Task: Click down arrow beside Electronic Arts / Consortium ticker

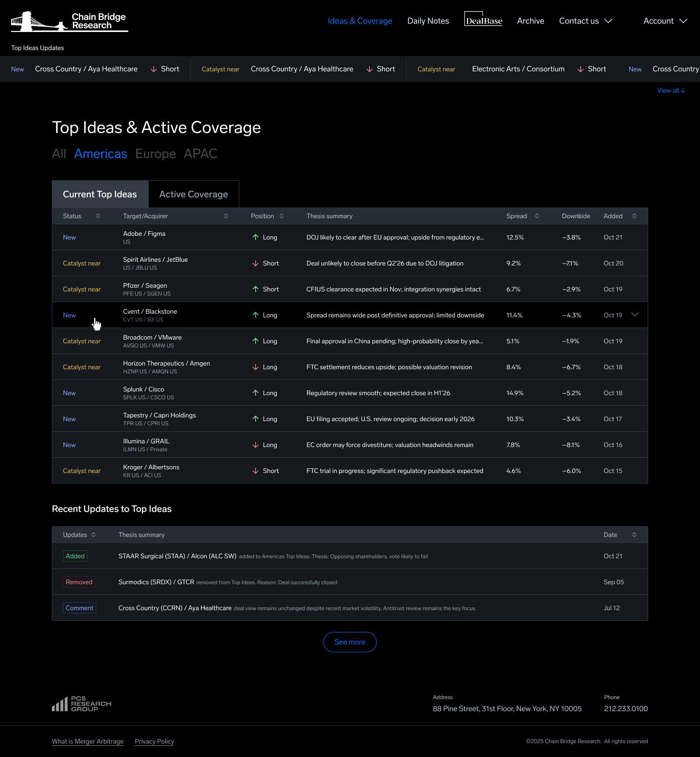Action: (581, 69)
